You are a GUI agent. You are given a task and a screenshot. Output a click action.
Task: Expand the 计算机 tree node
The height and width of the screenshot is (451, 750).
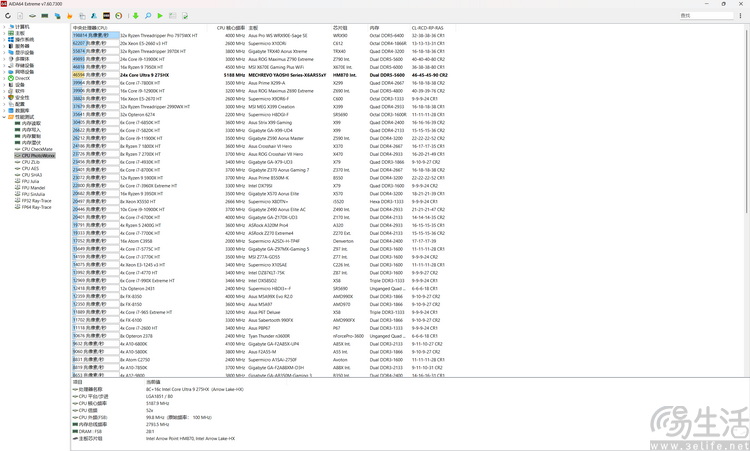(x=4, y=27)
